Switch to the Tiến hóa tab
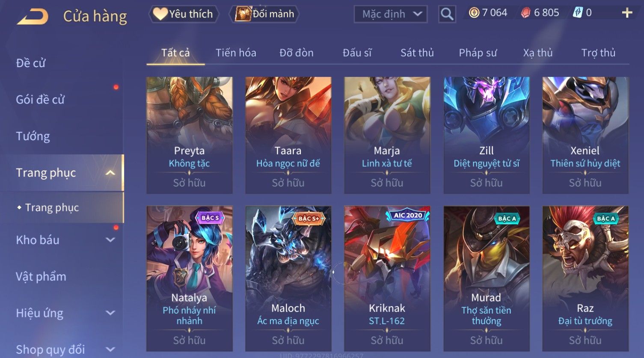The image size is (644, 358). pos(236,53)
